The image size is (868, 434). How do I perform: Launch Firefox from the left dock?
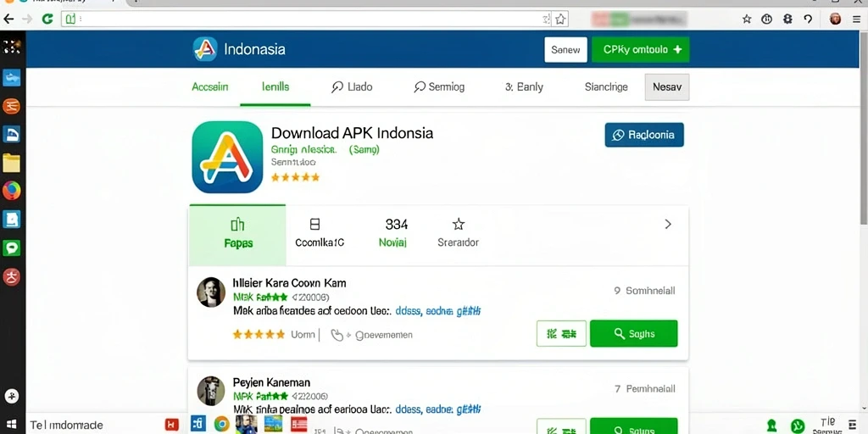(12, 191)
